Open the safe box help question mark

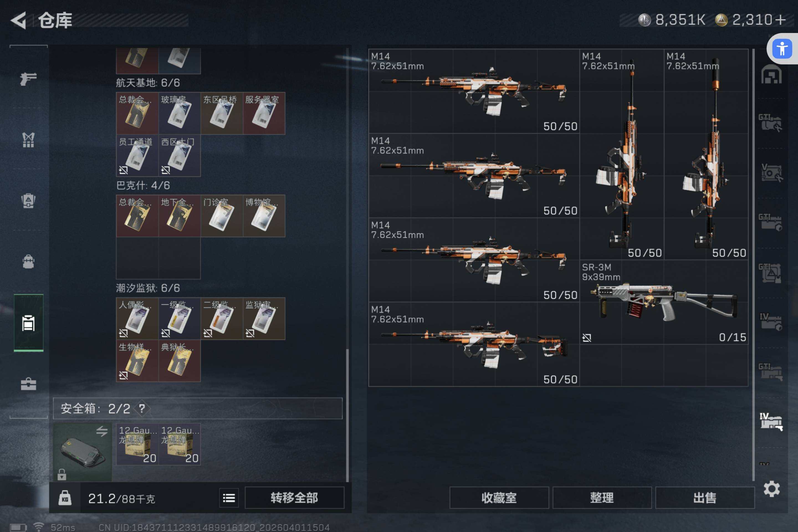(x=142, y=408)
